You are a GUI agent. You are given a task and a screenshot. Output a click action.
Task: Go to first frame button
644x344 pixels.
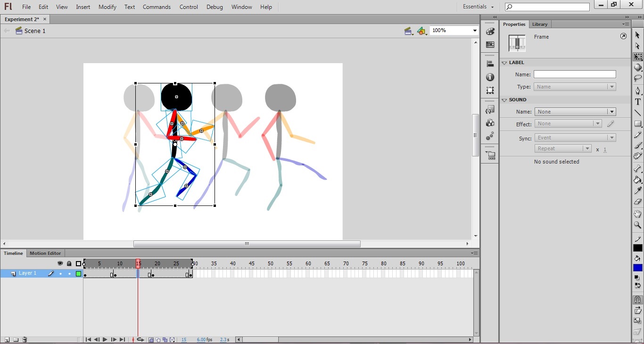[x=88, y=340]
